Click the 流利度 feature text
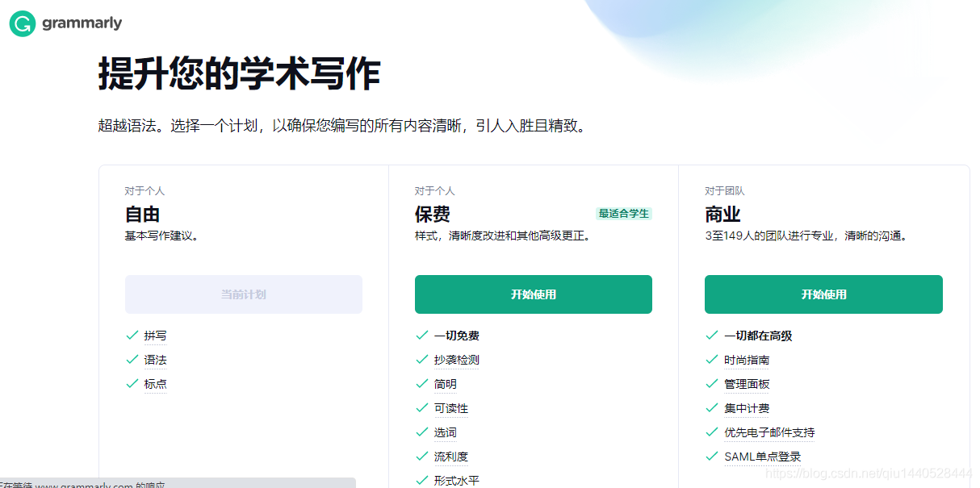The height and width of the screenshot is (488, 980). (451, 457)
